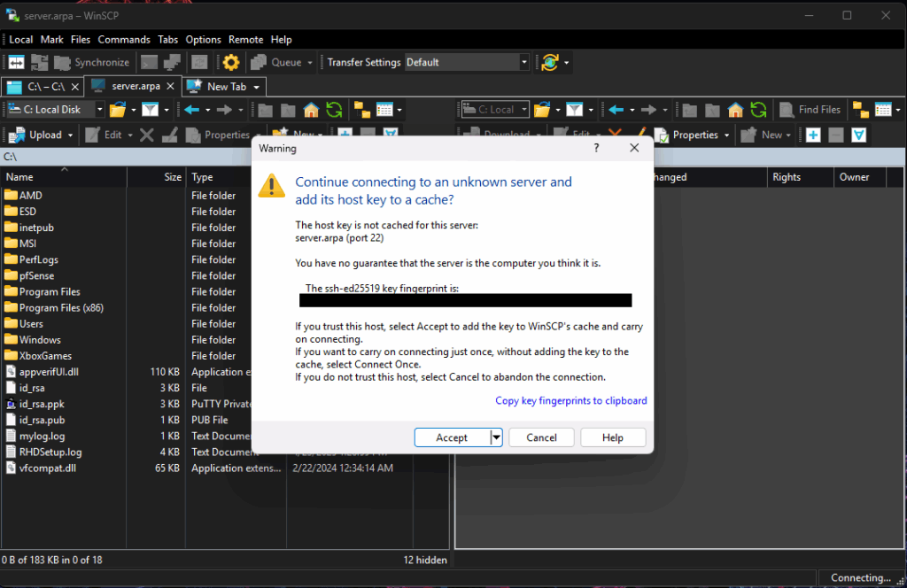Open the Options menu
The width and height of the screenshot is (907, 588).
coord(203,39)
